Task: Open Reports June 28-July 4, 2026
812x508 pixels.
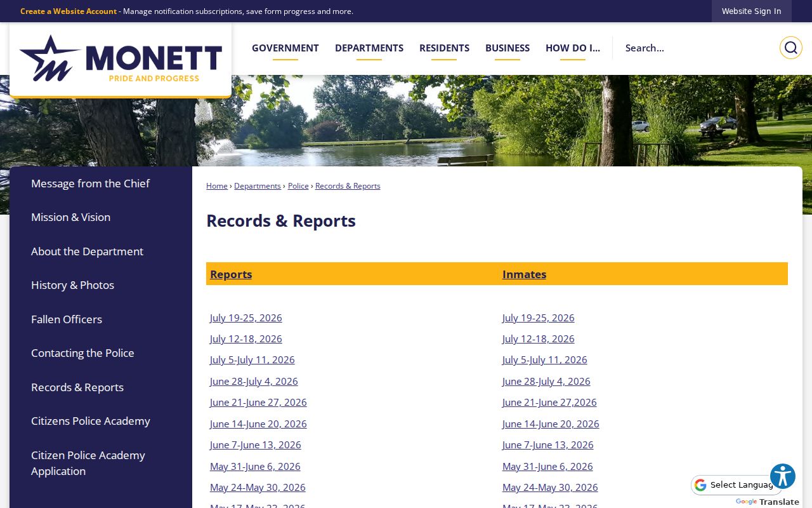Action: coord(254,382)
